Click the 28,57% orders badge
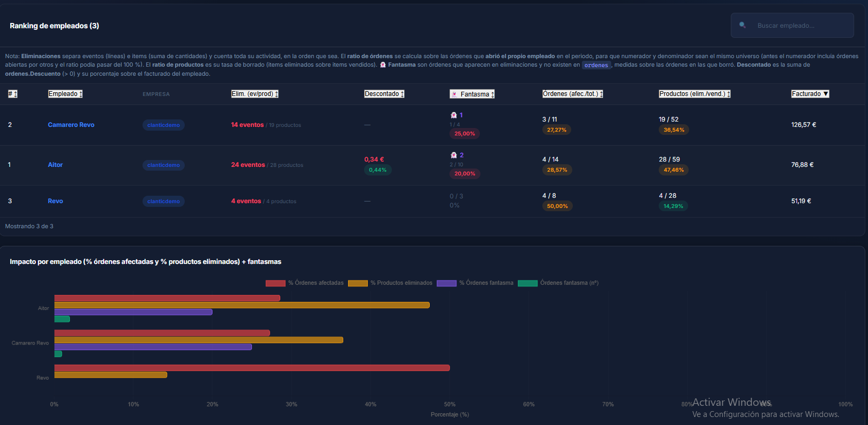 [557, 170]
